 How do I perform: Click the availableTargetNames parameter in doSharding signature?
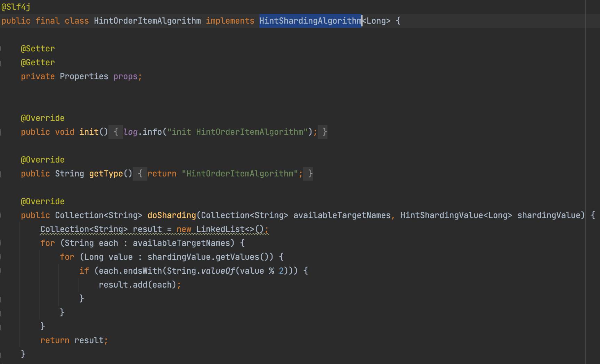tap(342, 215)
